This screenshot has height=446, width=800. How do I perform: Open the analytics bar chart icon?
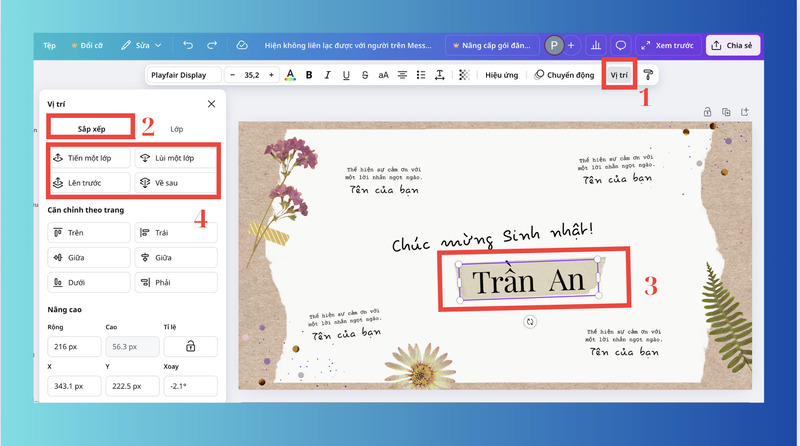coord(597,45)
